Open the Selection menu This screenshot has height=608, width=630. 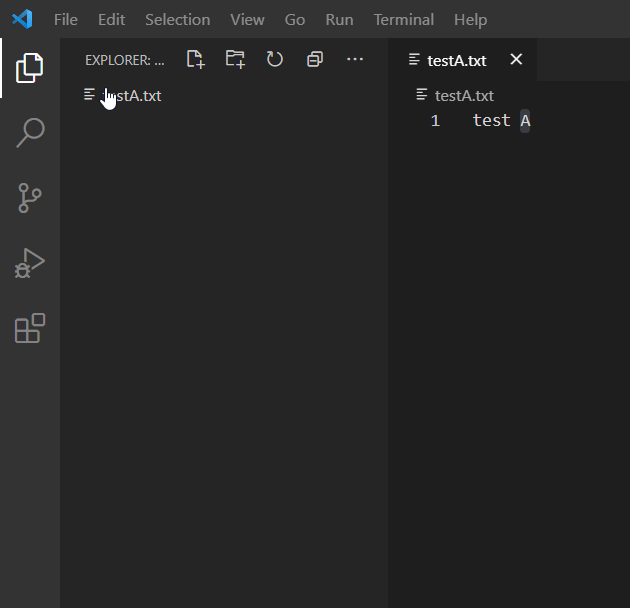click(177, 19)
